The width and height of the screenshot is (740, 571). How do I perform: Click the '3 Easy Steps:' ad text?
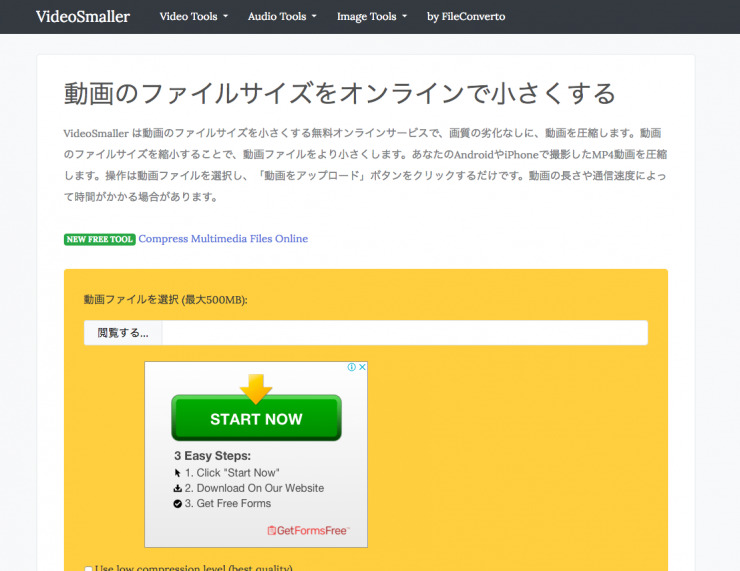click(x=212, y=456)
